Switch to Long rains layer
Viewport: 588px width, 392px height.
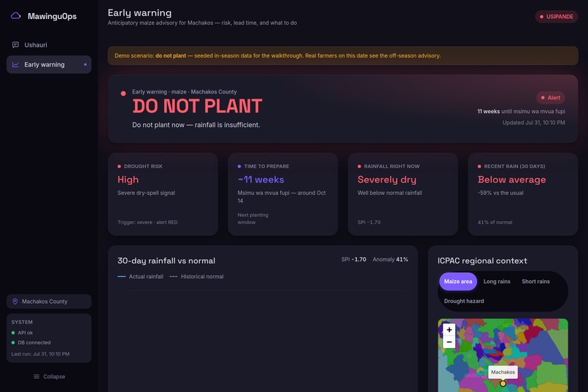(497, 281)
